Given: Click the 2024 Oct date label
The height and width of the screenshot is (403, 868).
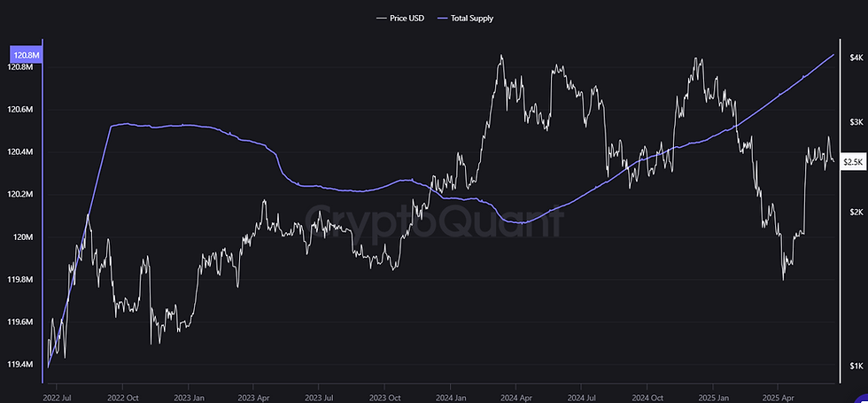Looking at the screenshot, I should pos(647,398).
